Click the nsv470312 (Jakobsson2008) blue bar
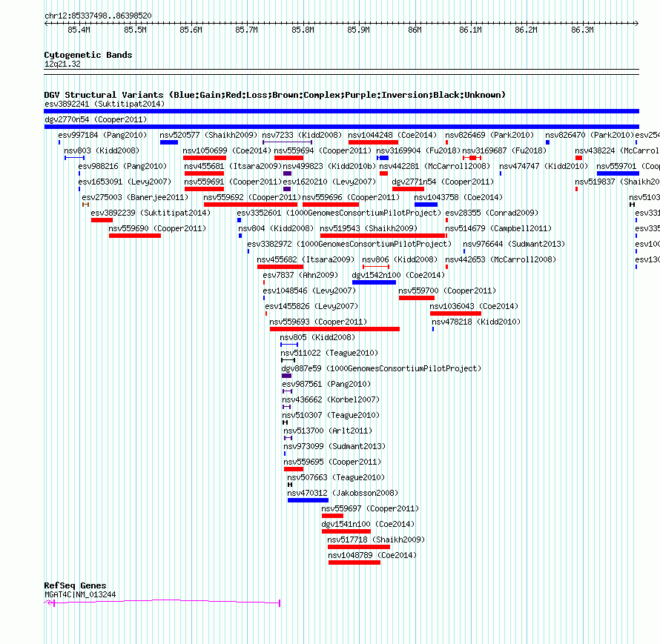 [308, 500]
